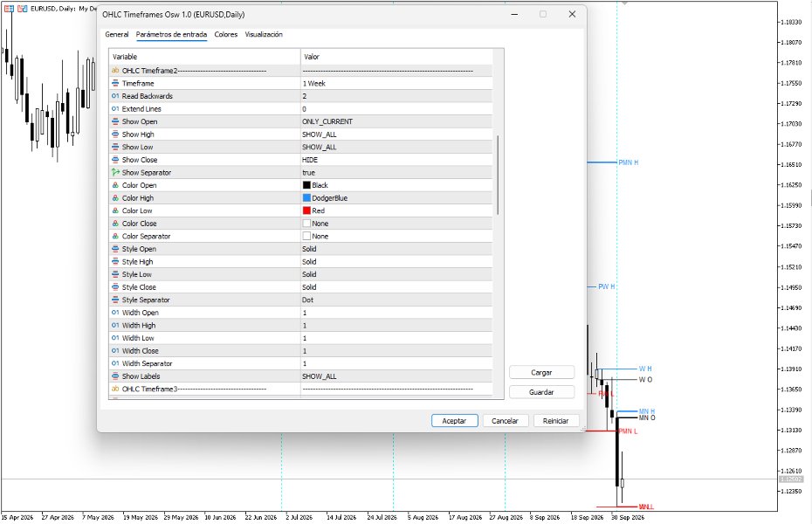812x524 pixels.
Task: Switch to the Colores tab
Action: pos(226,35)
